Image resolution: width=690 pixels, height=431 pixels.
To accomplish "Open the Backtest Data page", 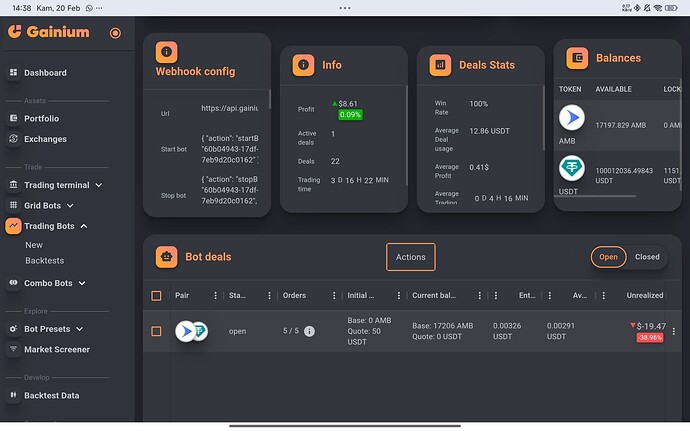I will tap(51, 395).
